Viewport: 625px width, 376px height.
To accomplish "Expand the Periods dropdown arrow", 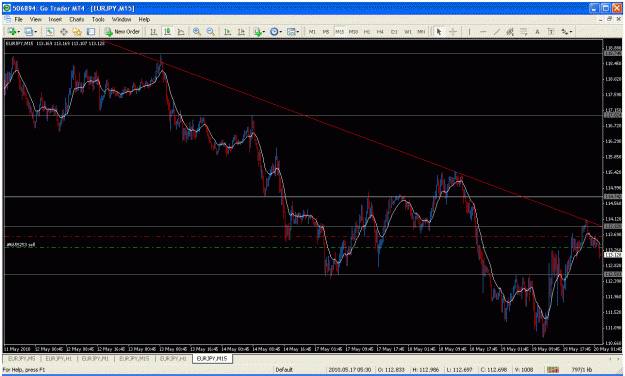I will 281,32.
